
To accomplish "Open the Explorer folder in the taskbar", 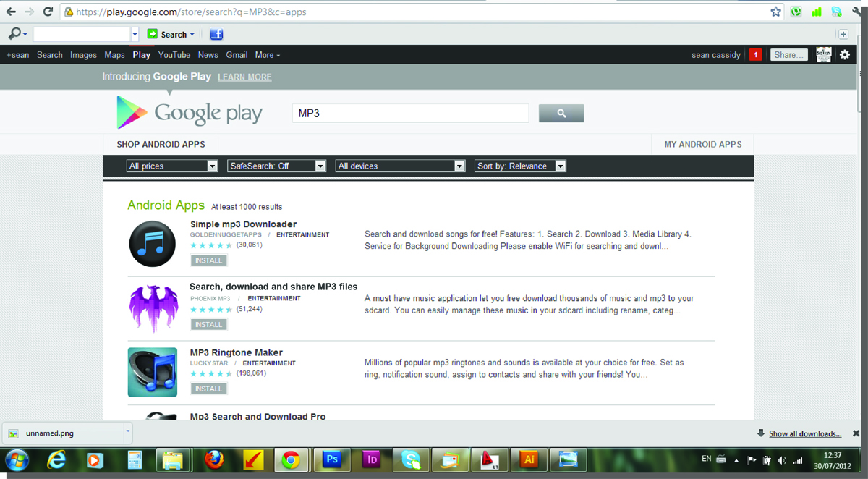I will 172,460.
